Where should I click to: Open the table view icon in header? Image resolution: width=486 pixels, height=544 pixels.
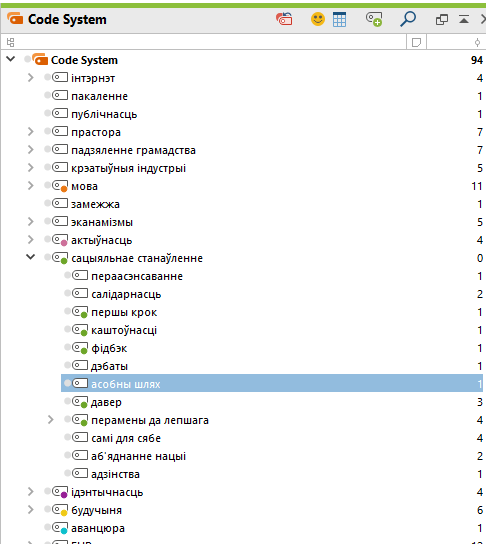[339, 19]
